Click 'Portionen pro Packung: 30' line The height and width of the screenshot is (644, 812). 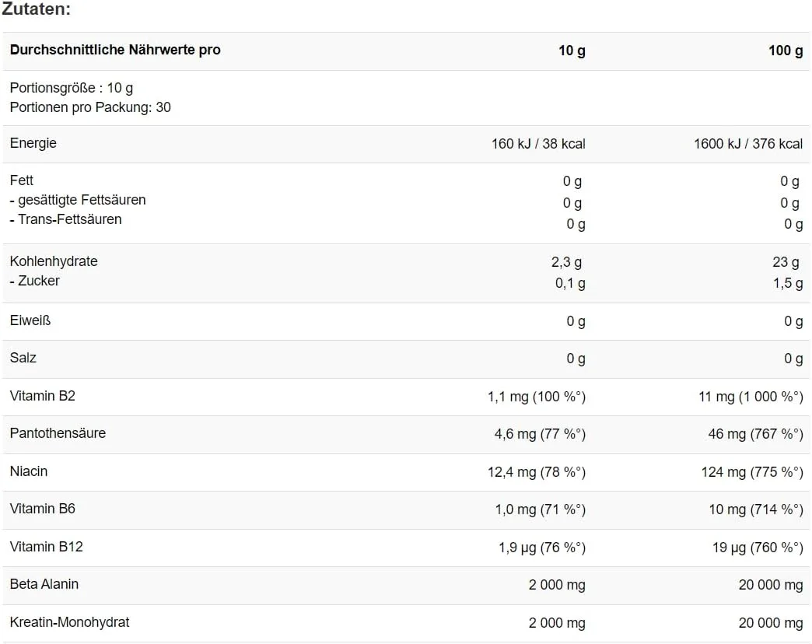(90, 107)
